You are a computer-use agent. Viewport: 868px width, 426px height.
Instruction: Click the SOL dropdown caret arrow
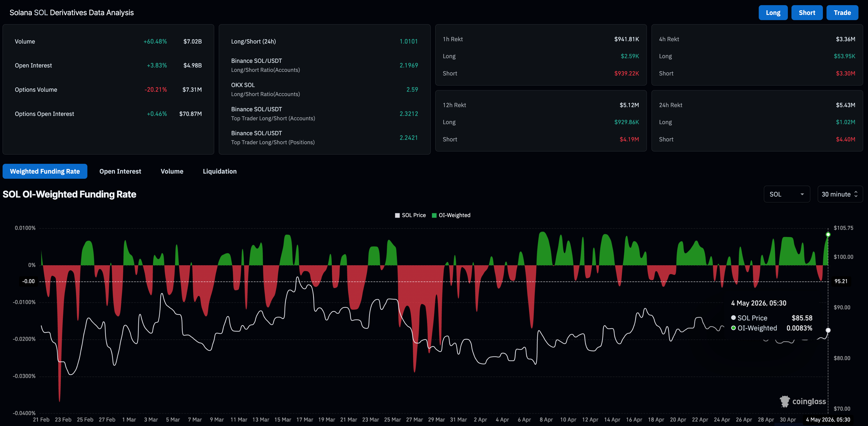click(x=802, y=194)
